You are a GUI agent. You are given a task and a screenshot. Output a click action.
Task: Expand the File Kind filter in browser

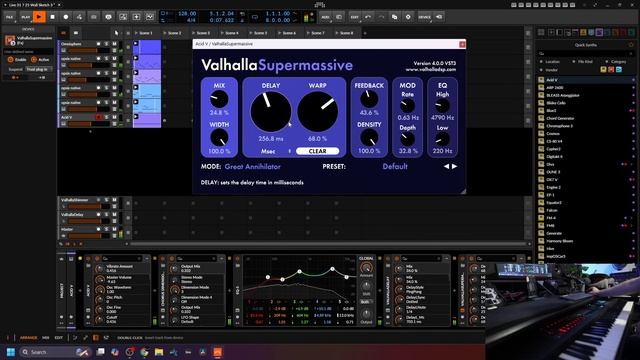click(583, 62)
